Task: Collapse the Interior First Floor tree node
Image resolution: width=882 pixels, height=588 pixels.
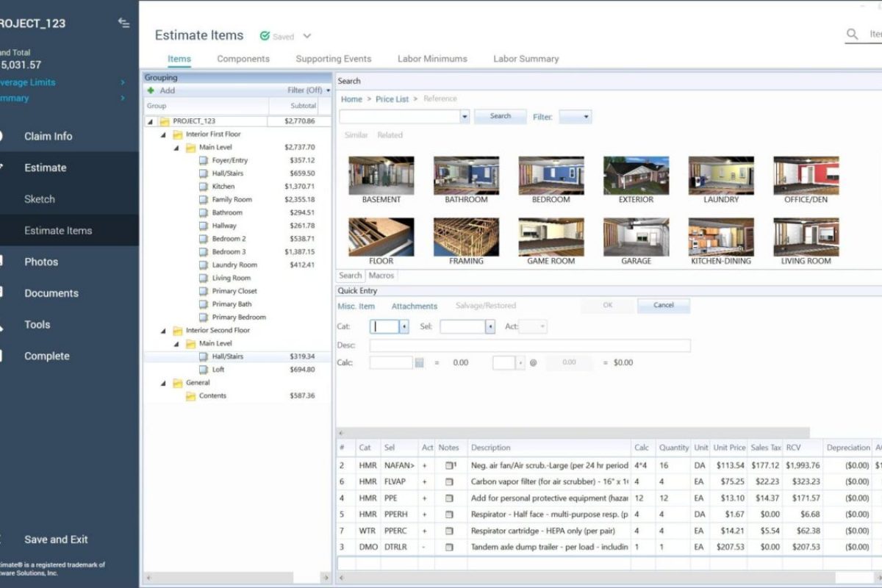Action: click(163, 135)
